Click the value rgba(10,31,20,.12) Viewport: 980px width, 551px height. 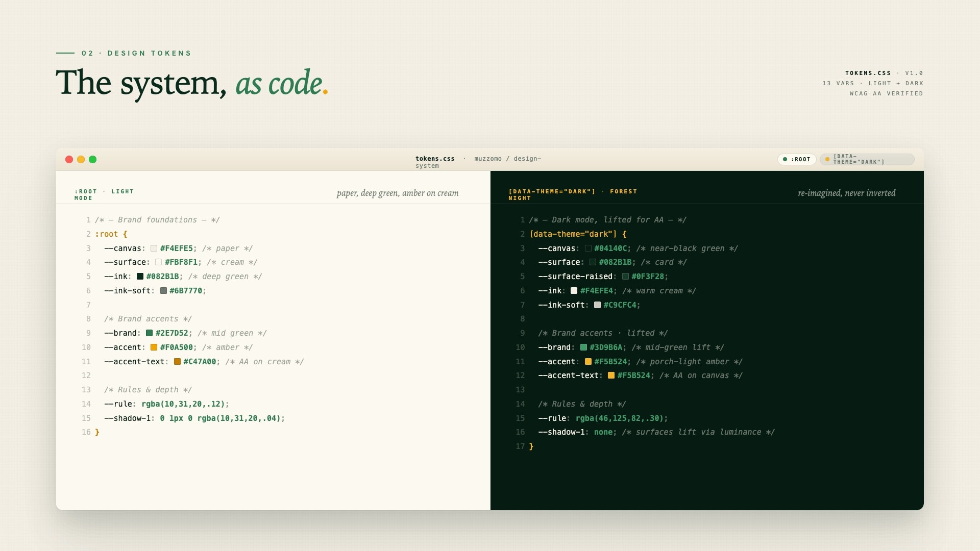click(183, 404)
